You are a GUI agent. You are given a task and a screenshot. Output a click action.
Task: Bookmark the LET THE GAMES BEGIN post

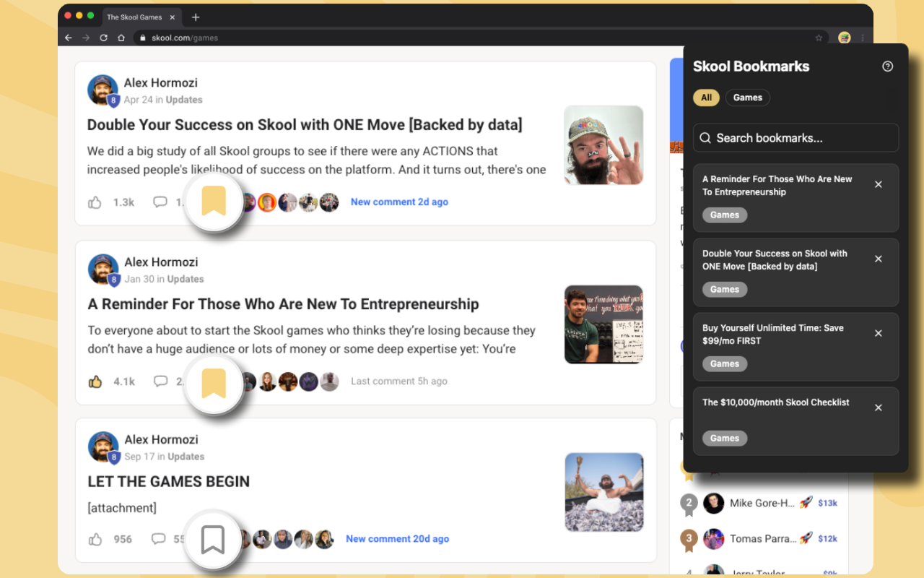(x=213, y=540)
